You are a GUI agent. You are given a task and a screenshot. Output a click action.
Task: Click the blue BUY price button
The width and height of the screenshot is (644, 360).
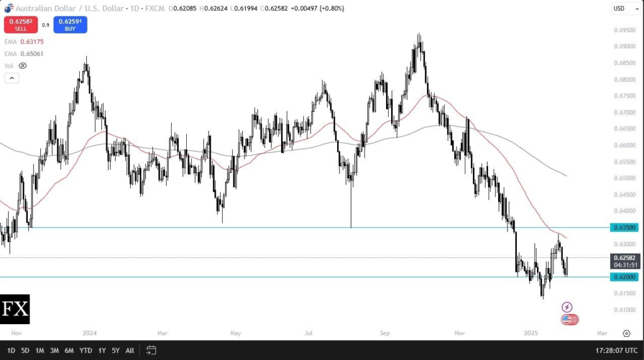[x=70, y=25]
